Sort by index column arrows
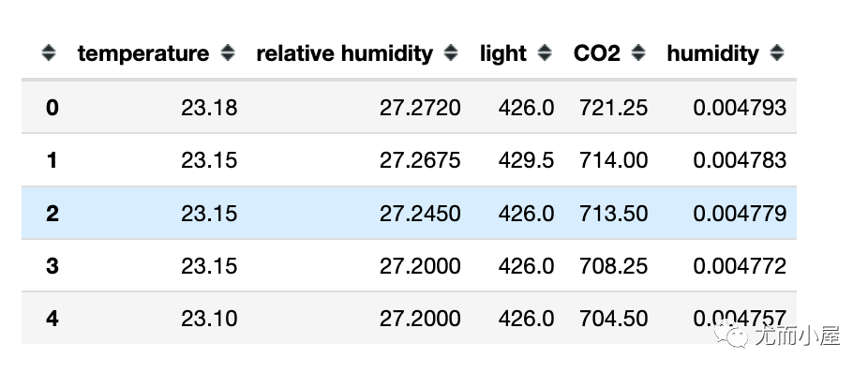The image size is (868, 373). [49, 53]
